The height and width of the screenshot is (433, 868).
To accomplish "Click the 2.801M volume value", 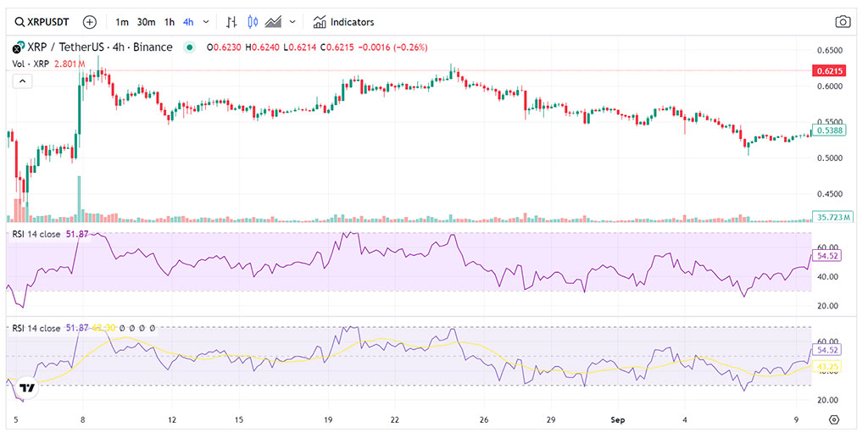I will [x=70, y=64].
